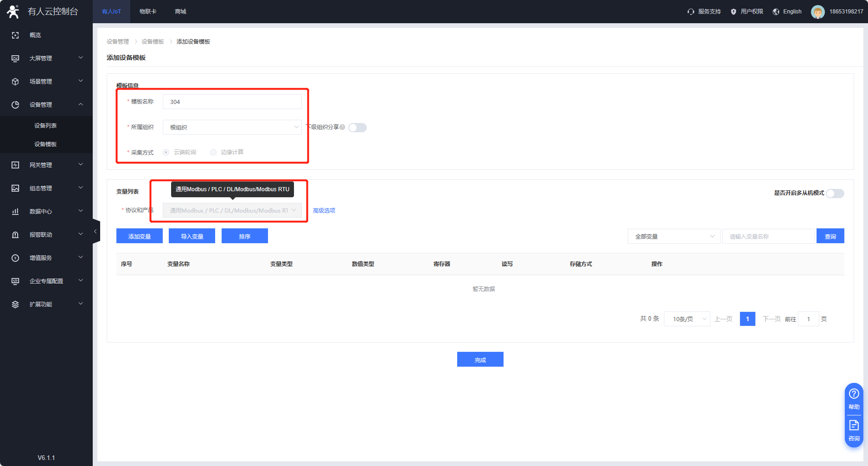Viewport: 868px width, 466px height.
Task: Click the 添加变量 button
Action: click(x=140, y=236)
